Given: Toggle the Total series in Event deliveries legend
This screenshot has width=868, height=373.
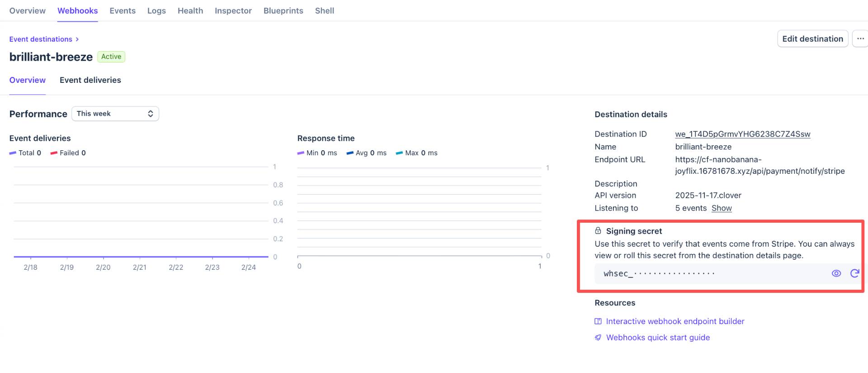Looking at the screenshot, I should click(25, 153).
